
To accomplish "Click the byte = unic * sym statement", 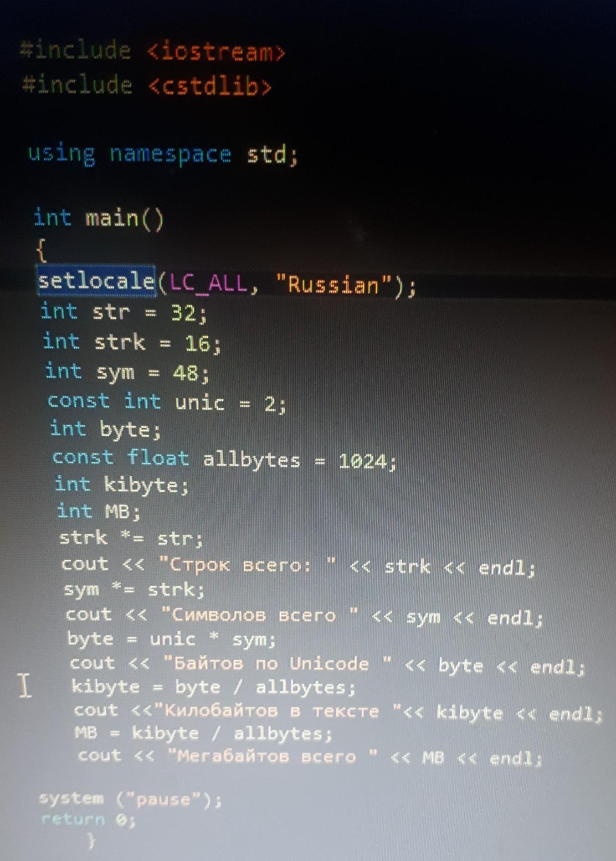I will (172, 639).
